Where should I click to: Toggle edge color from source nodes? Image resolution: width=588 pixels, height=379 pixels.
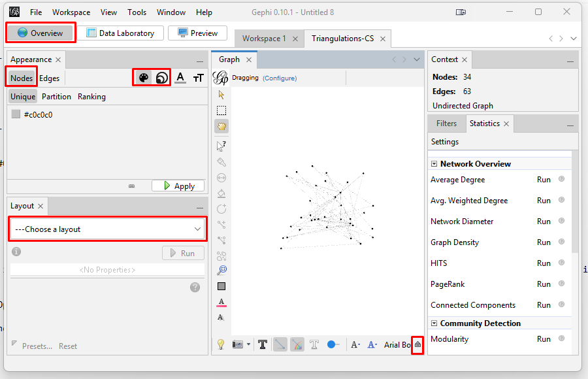pos(297,344)
